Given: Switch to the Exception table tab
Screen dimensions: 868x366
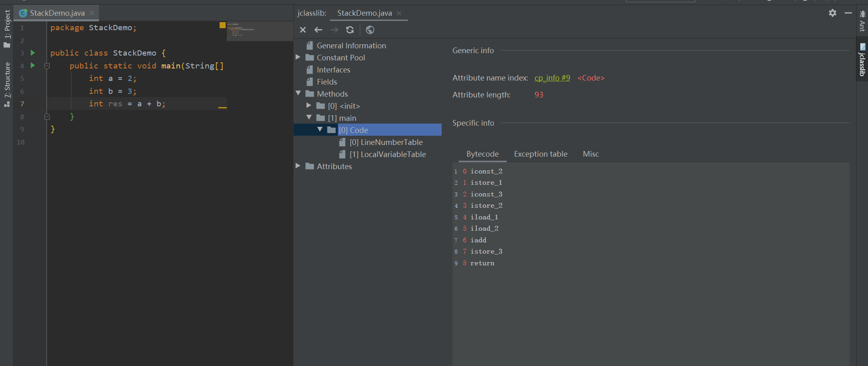Looking at the screenshot, I should [x=541, y=154].
